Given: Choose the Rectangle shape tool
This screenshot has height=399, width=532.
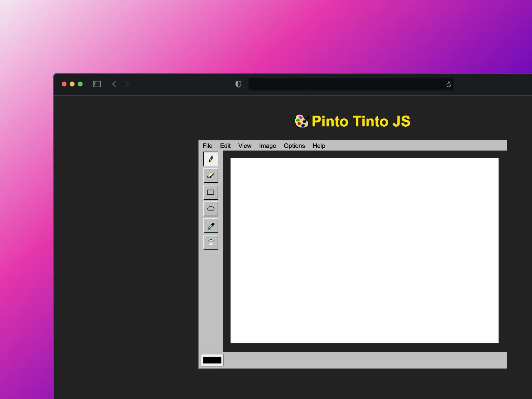Looking at the screenshot, I should point(211,192).
